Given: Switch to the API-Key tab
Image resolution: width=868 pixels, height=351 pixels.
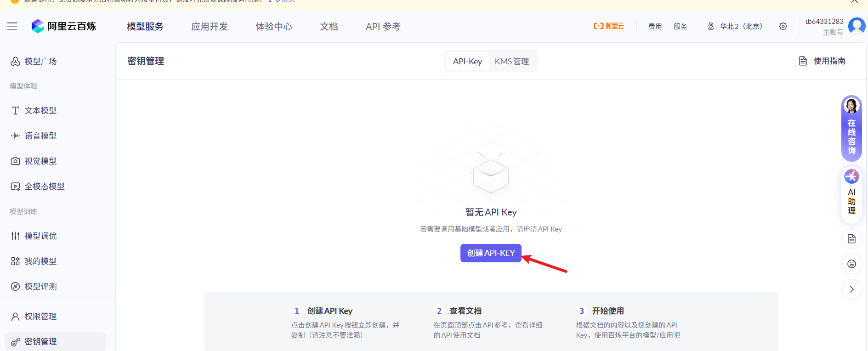Looking at the screenshot, I should pos(467,61).
